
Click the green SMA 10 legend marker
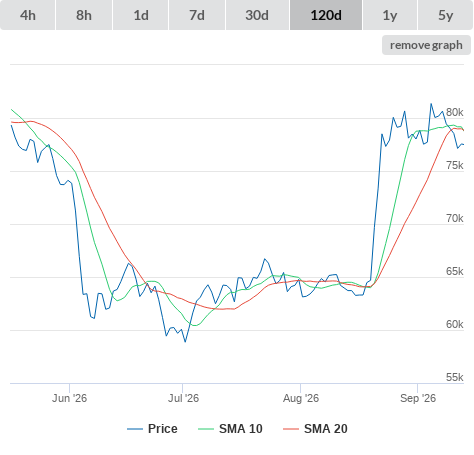click(x=206, y=429)
